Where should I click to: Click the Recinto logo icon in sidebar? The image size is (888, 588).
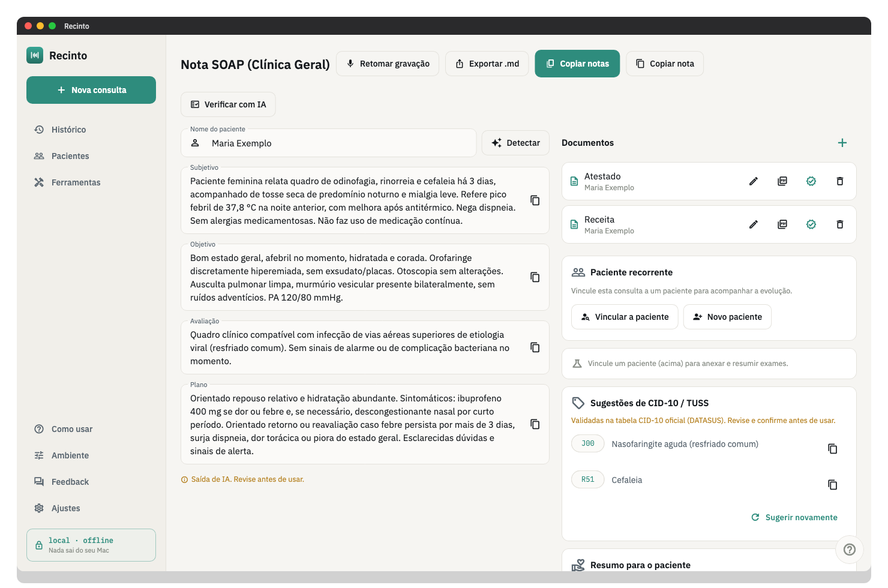(35, 55)
